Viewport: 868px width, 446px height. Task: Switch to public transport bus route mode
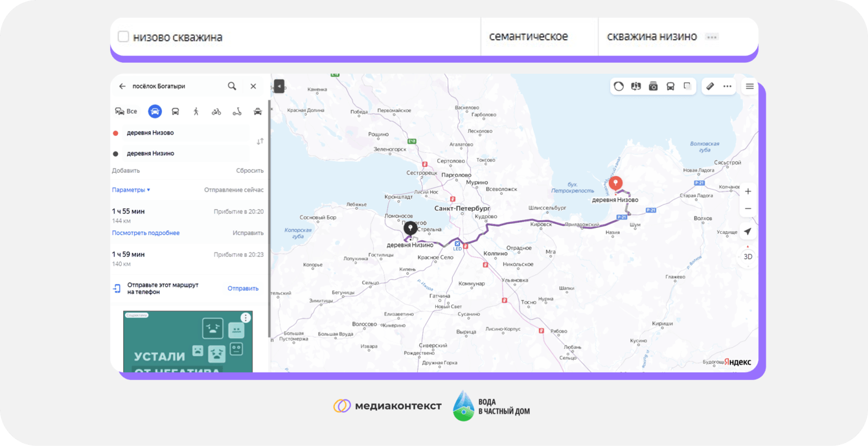click(176, 111)
